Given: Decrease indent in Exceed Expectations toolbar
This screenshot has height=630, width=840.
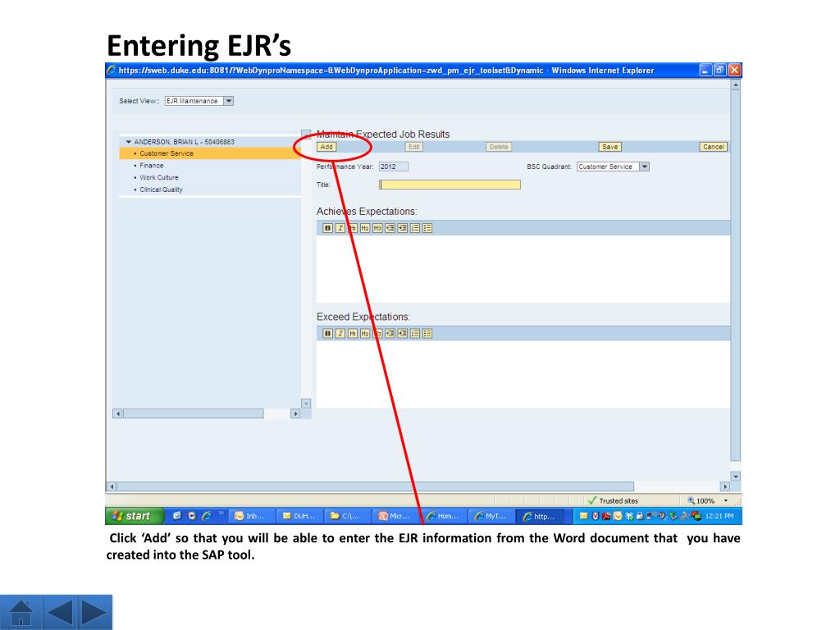Looking at the screenshot, I should click(x=390, y=333).
